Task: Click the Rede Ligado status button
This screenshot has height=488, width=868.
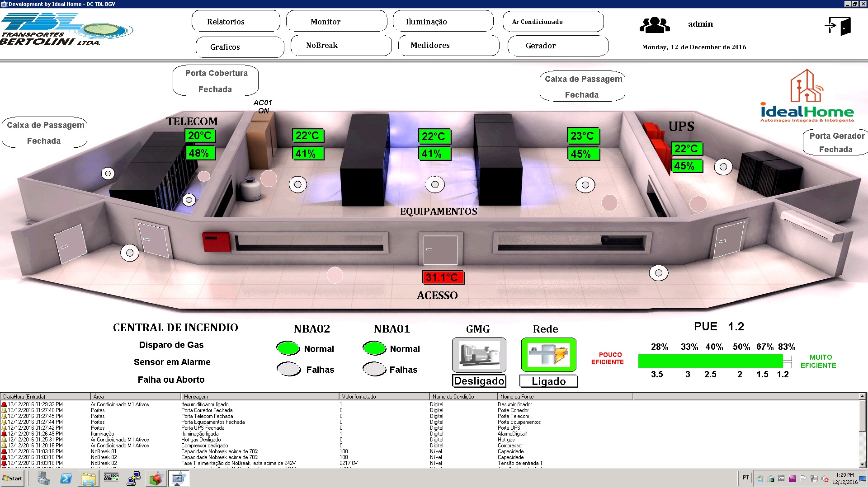Action: pyautogui.click(x=548, y=381)
